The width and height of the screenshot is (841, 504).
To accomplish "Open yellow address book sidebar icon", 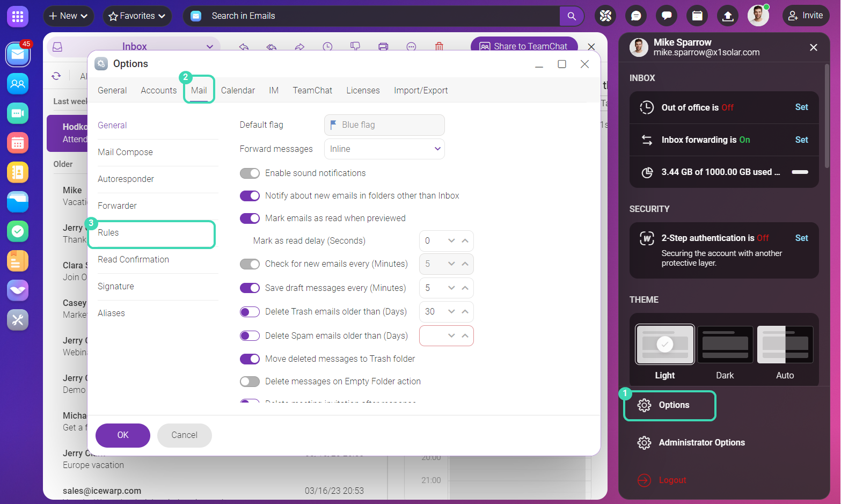I will (x=18, y=172).
